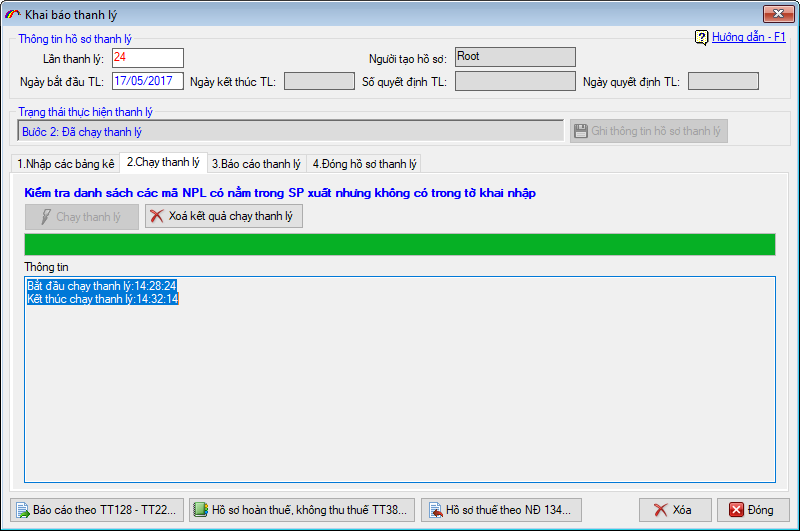Click the report icon on Báo cáo theo TT128

pos(23,510)
